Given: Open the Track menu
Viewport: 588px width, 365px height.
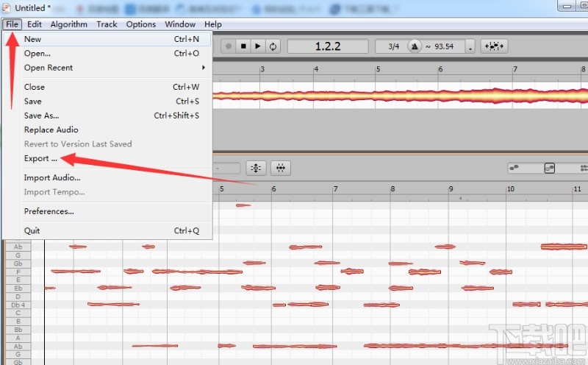Looking at the screenshot, I should (x=107, y=24).
